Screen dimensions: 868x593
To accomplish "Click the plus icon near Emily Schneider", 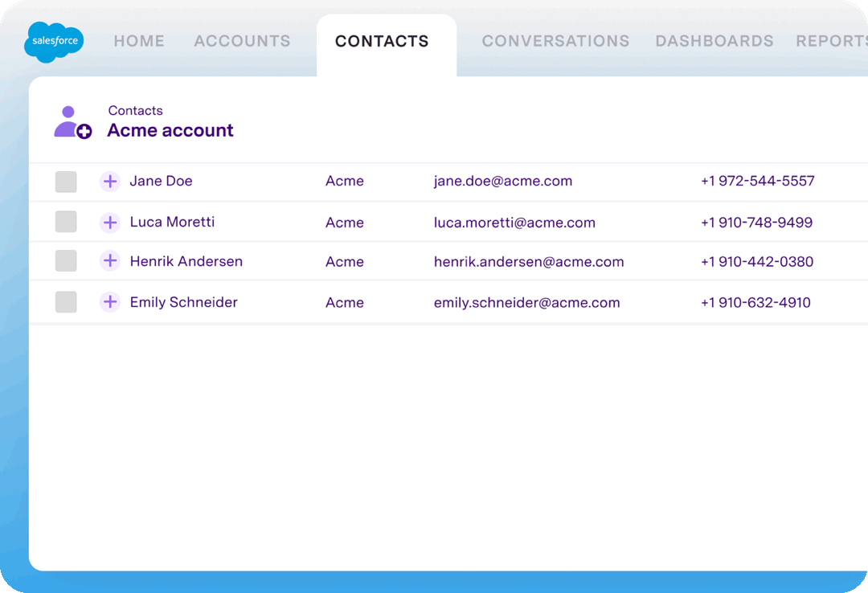I will 110,301.
